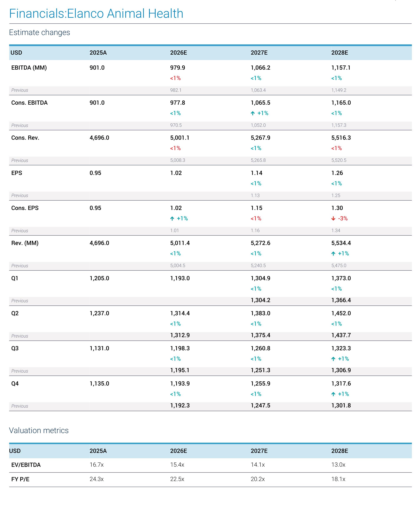
Task: Click the Financials:Elanco Animal Health title
Action: [x=96, y=13]
